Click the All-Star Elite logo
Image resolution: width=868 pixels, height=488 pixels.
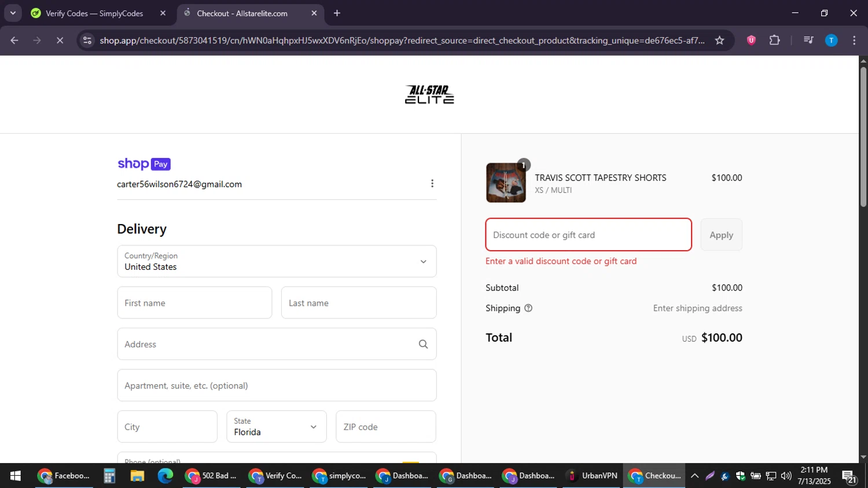pyautogui.click(x=429, y=94)
